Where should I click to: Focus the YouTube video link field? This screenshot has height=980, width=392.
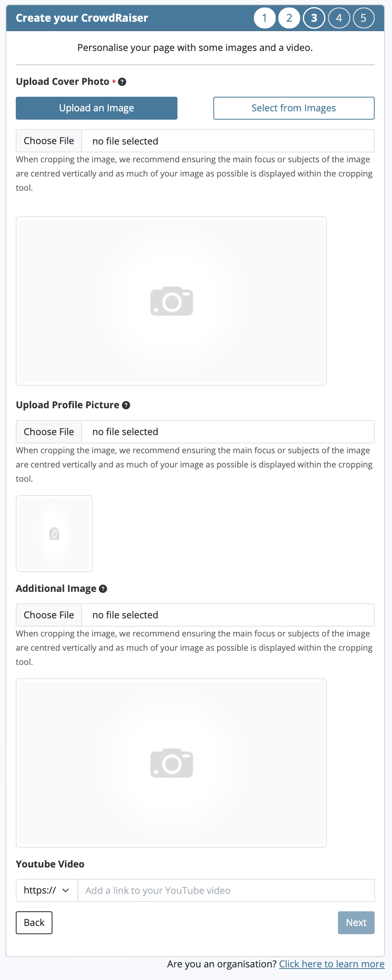pos(226,890)
